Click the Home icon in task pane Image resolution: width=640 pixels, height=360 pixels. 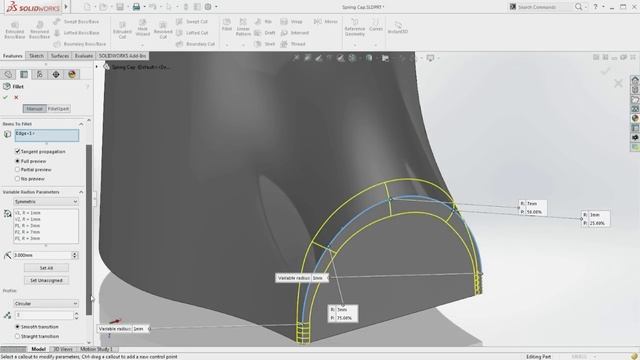(635, 80)
